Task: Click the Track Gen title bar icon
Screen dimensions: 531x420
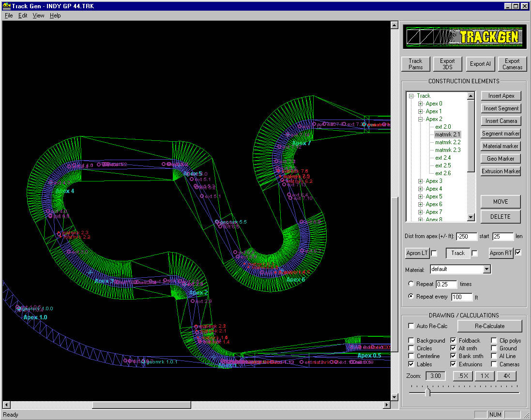Action: click(6, 6)
